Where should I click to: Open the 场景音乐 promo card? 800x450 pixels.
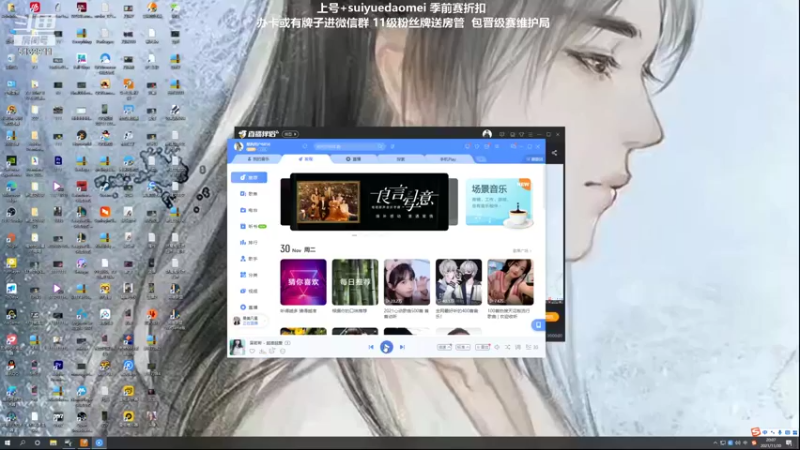point(499,203)
